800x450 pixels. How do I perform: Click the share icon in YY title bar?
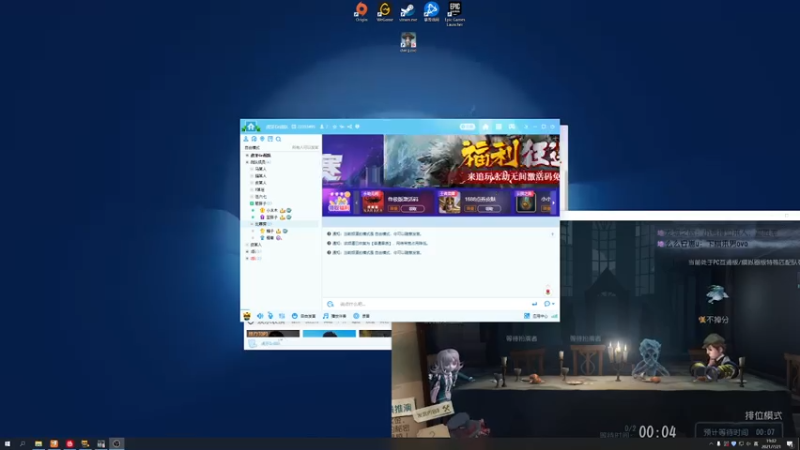pos(349,127)
